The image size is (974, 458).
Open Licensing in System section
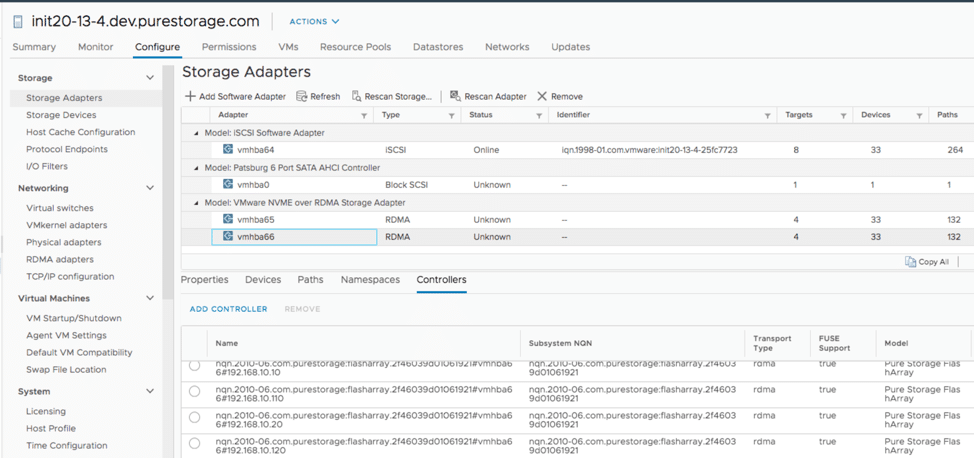[x=46, y=411]
